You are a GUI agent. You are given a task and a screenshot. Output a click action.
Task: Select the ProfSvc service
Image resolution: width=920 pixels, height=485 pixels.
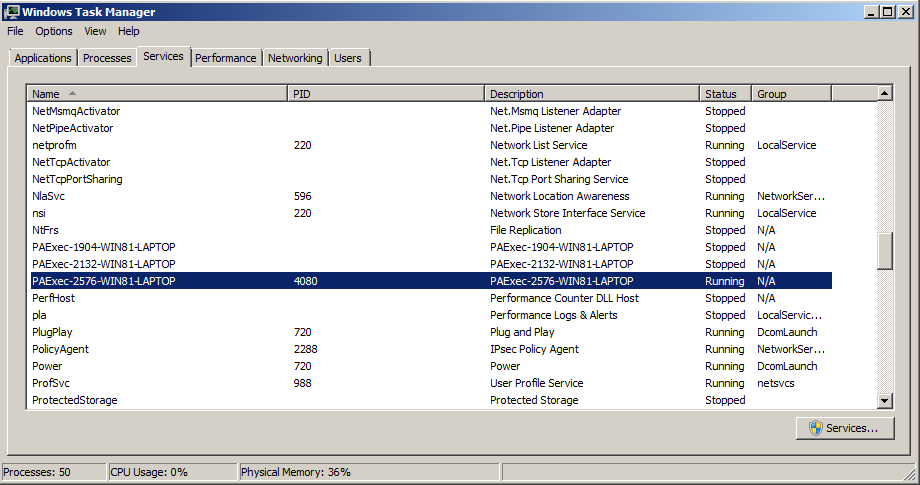click(x=51, y=384)
